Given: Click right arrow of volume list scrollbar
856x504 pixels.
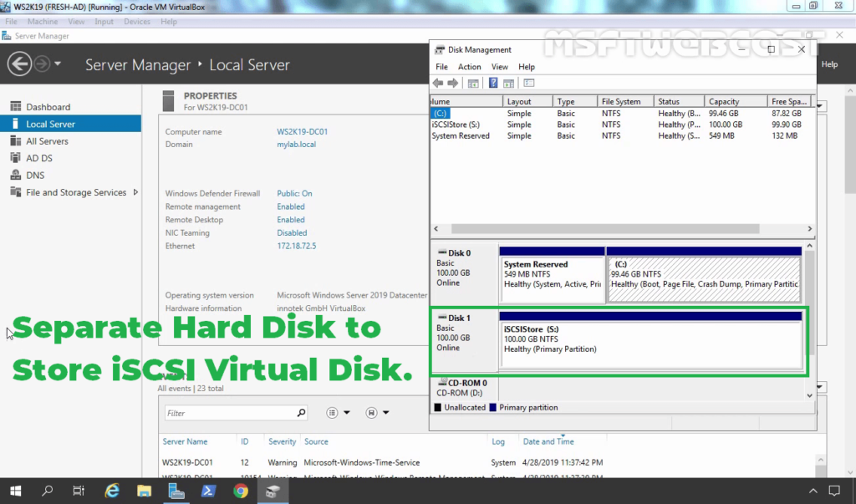Looking at the screenshot, I should 809,229.
